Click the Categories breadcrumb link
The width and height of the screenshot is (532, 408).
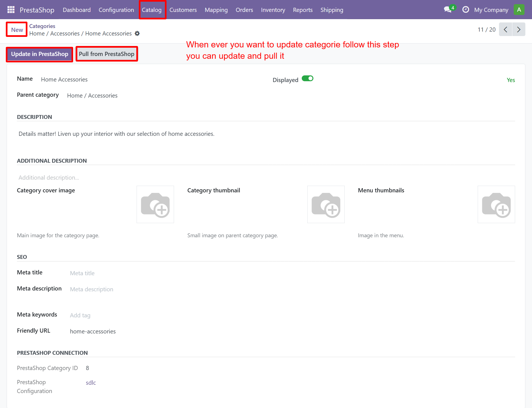(x=42, y=26)
